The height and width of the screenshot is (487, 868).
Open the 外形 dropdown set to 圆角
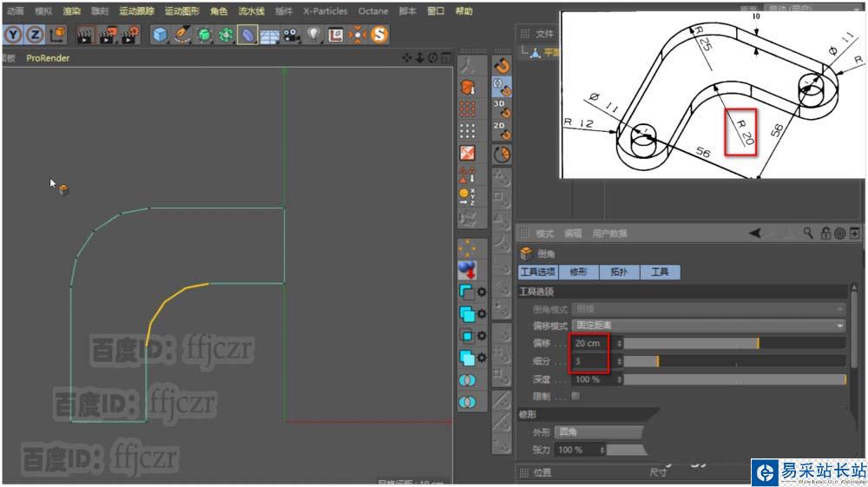click(601, 432)
